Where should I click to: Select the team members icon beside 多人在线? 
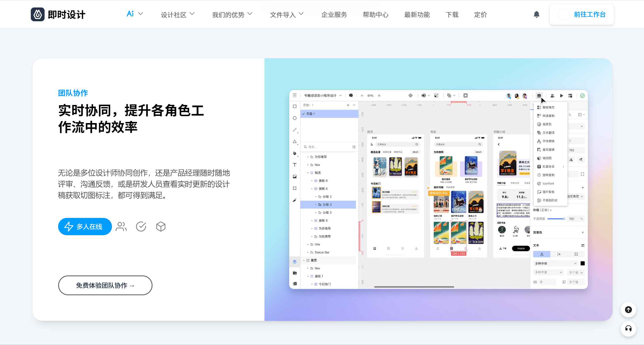(x=121, y=227)
